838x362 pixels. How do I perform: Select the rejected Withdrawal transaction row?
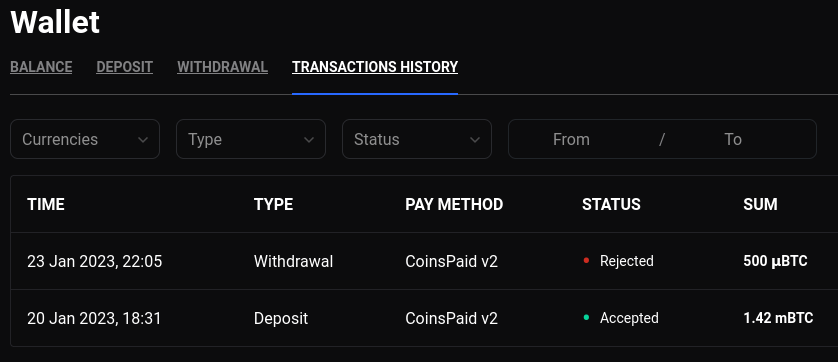point(424,261)
